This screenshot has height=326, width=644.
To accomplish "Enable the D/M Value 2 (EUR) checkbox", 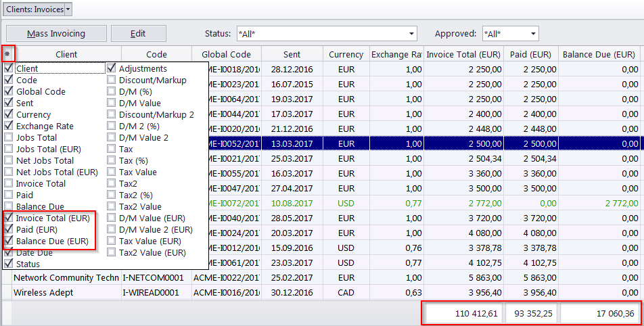I will click(112, 229).
